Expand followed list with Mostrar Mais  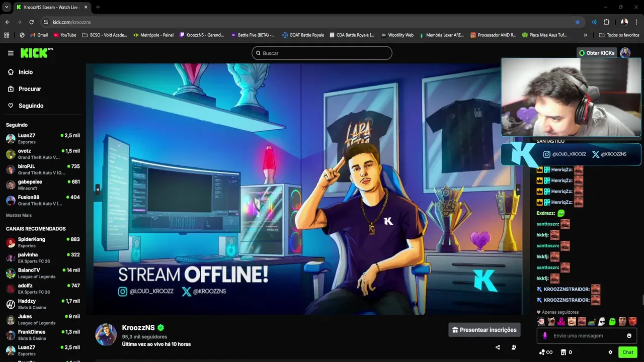(x=19, y=215)
